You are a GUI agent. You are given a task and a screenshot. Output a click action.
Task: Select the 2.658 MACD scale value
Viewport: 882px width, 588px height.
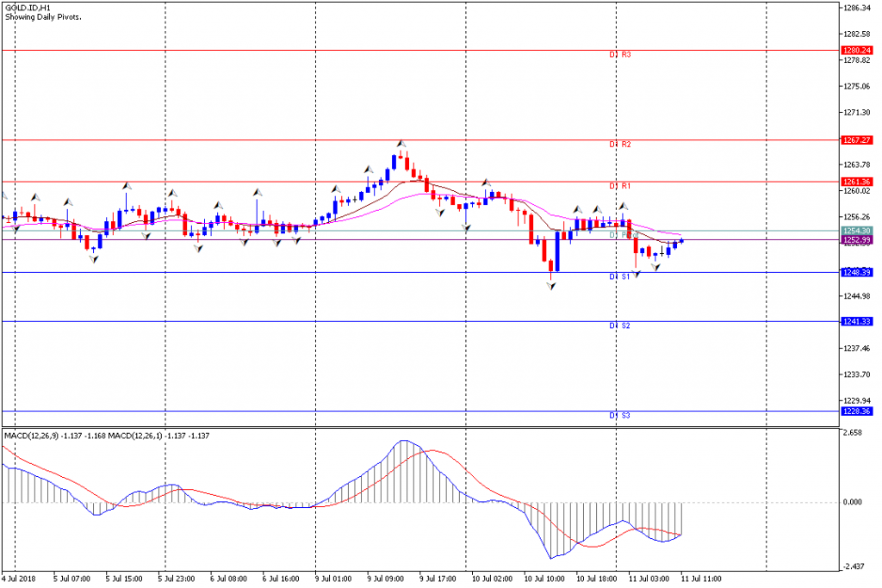point(852,433)
